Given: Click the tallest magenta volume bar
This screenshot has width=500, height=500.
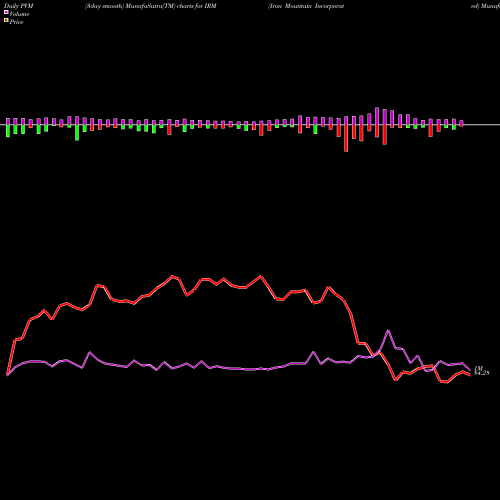Looking at the screenshot, I should tap(377, 116).
